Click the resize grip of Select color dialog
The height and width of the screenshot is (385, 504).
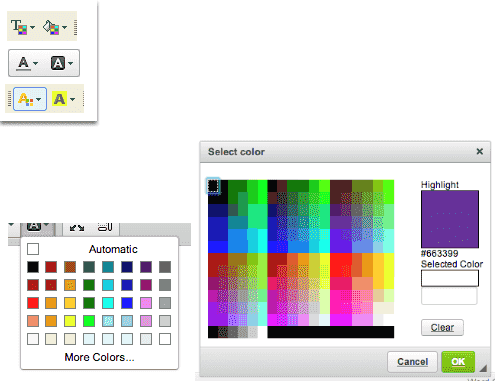click(x=483, y=368)
